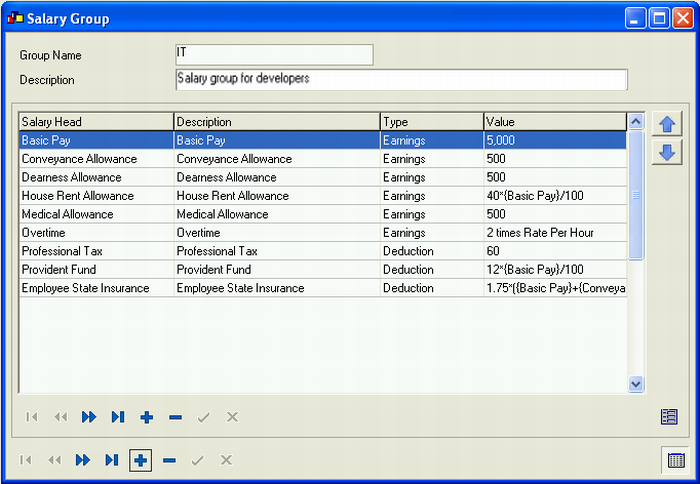The width and height of the screenshot is (700, 484).
Task: Select Dearness Allowance salary head cell
Action: point(96,177)
